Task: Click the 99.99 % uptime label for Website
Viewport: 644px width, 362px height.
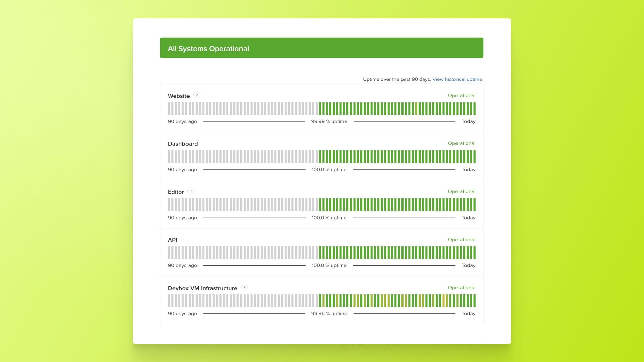Action: coord(329,121)
